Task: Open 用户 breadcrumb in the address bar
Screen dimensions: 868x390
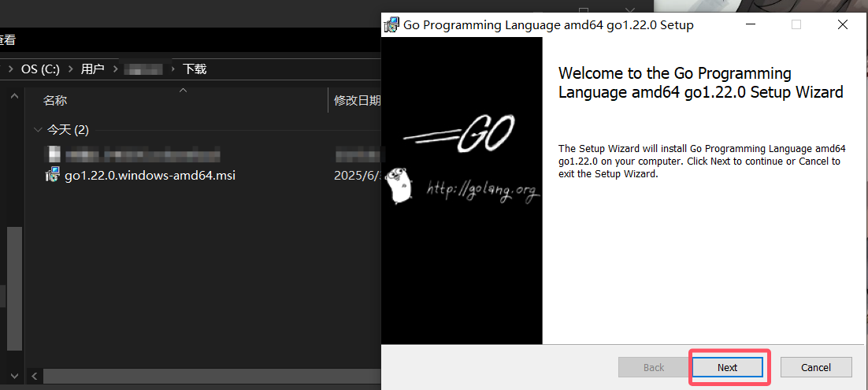Action: [x=92, y=69]
